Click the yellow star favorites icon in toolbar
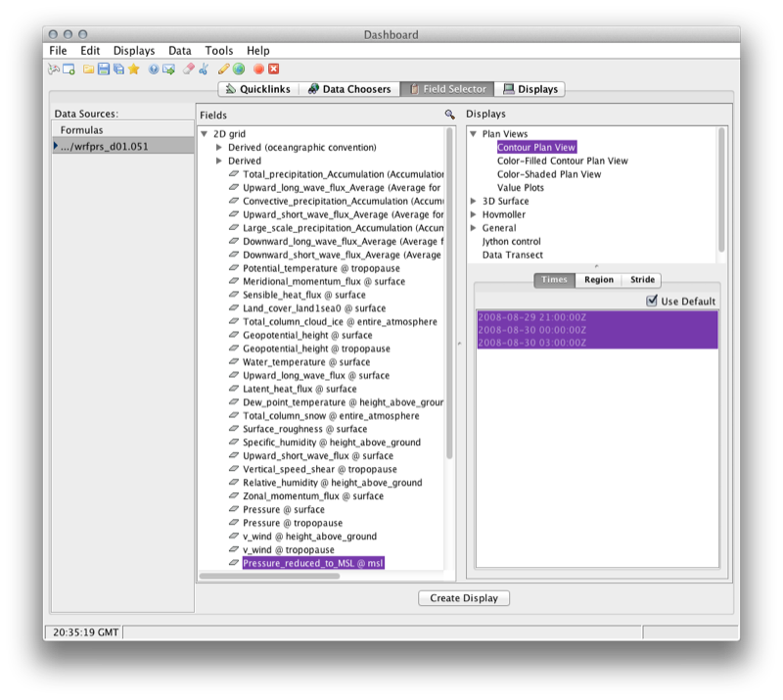Viewport: 783px width, 700px height. (x=133, y=70)
